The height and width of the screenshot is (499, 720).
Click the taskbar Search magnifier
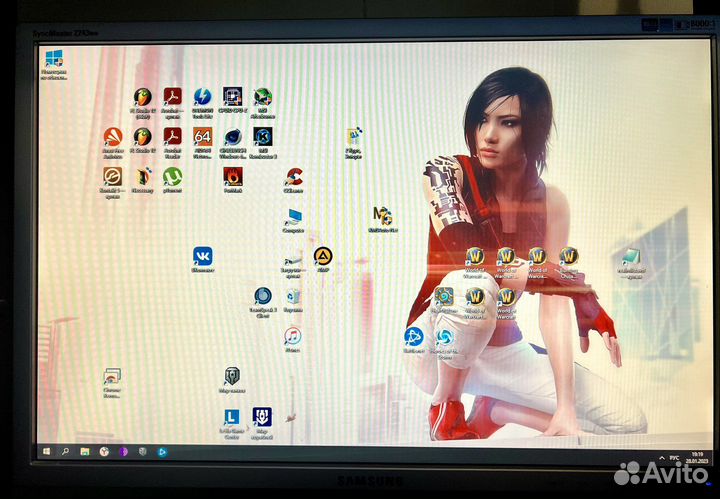click(x=65, y=452)
